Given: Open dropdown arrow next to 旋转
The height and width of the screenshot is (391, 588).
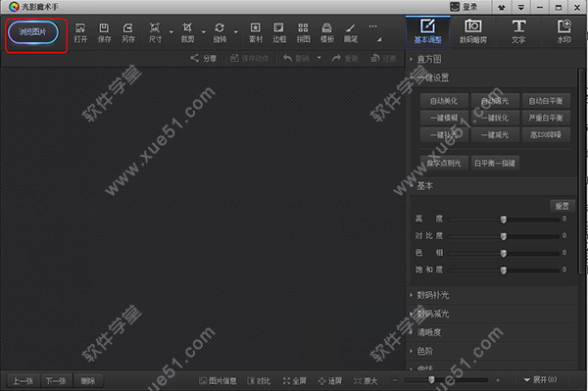Looking at the screenshot, I should [236, 32].
